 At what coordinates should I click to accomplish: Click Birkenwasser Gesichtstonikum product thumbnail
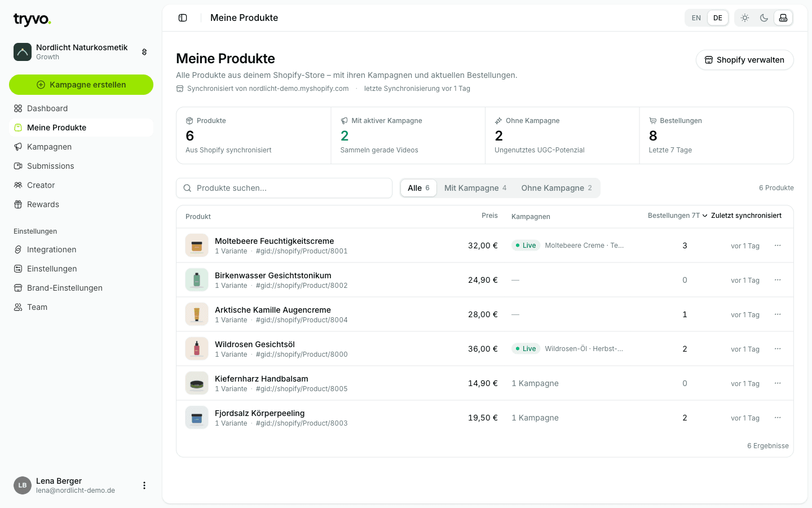(197, 280)
